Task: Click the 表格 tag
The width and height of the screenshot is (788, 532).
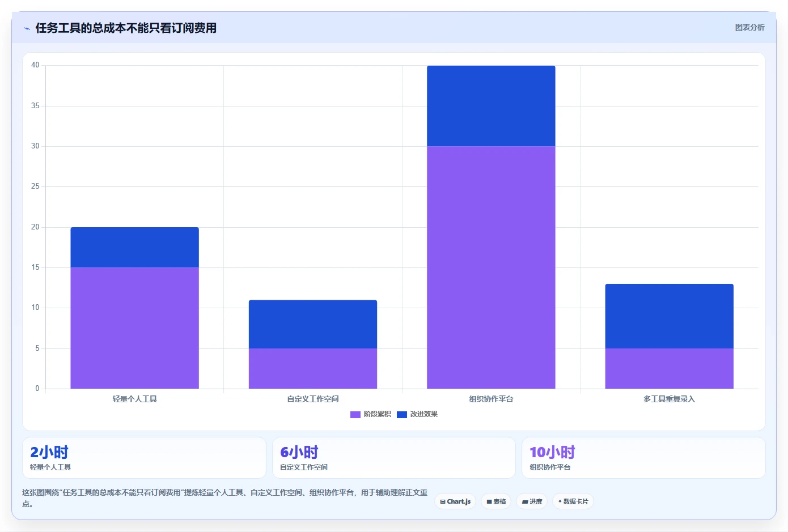Action: (496, 501)
